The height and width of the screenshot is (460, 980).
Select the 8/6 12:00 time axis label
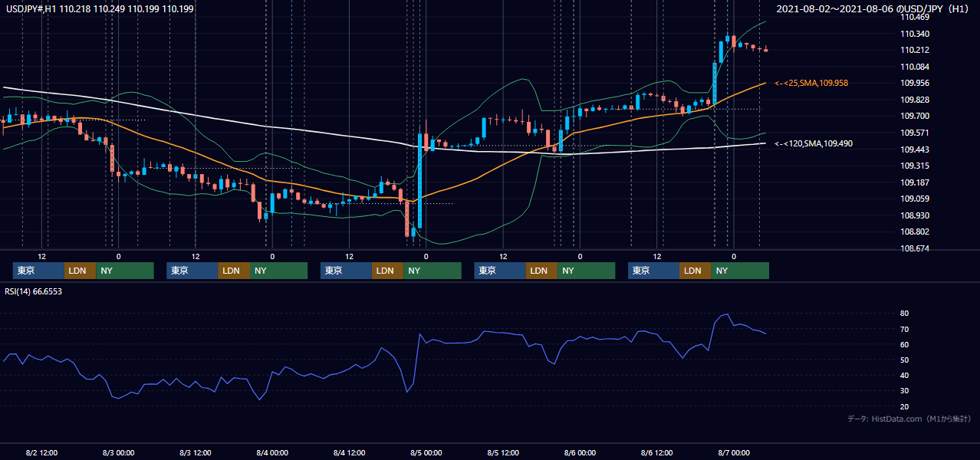point(657,452)
